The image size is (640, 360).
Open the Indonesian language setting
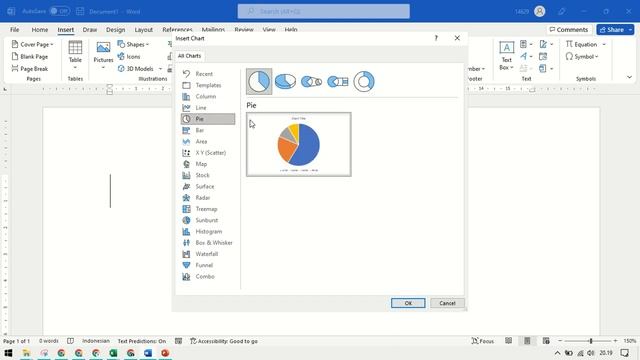[x=96, y=341]
